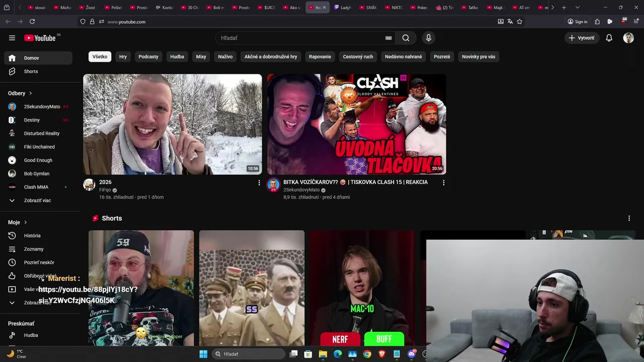The height and width of the screenshot is (362, 644).
Task: Select the Rapovanie filter chip
Action: [320, 57]
